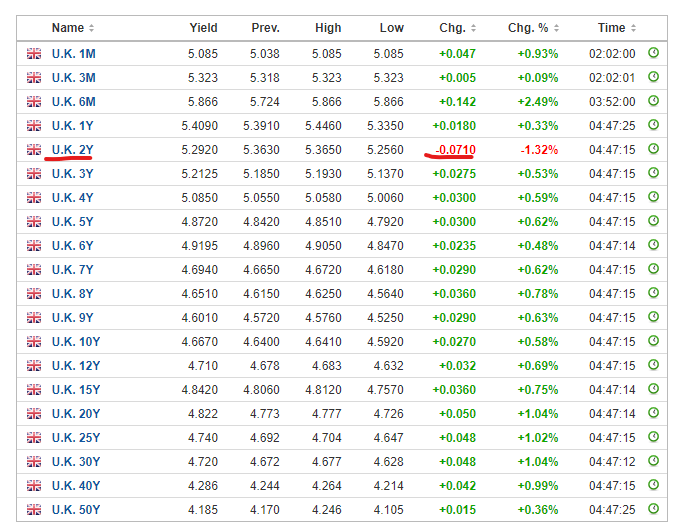Open the U.K. 40Y bond link
The width and height of the screenshot is (681, 532).
point(76,486)
